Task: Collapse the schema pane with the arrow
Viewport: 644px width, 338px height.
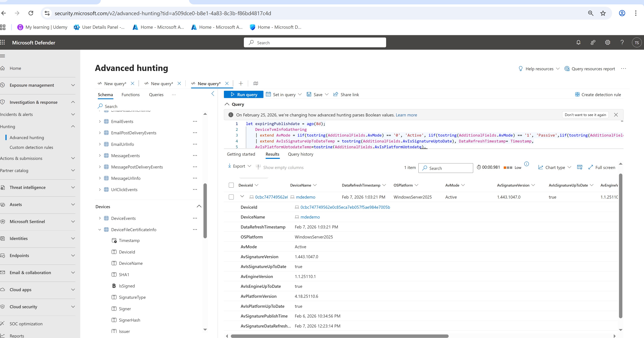Action: [213, 94]
